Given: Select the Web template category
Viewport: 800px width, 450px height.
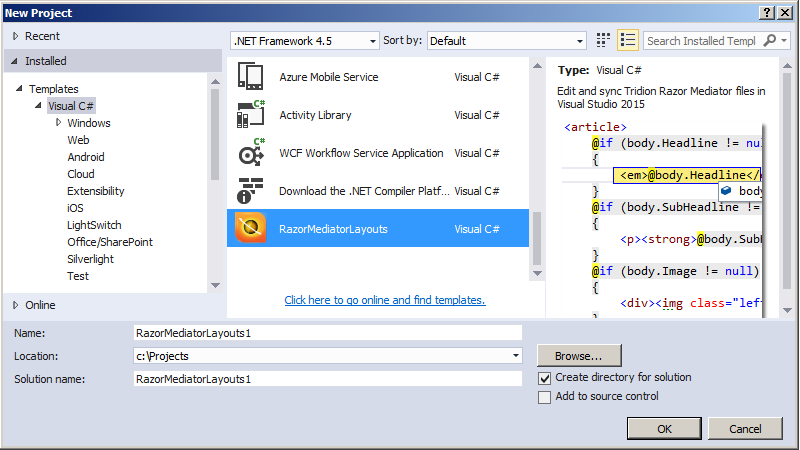Looking at the screenshot, I should click(x=78, y=140).
